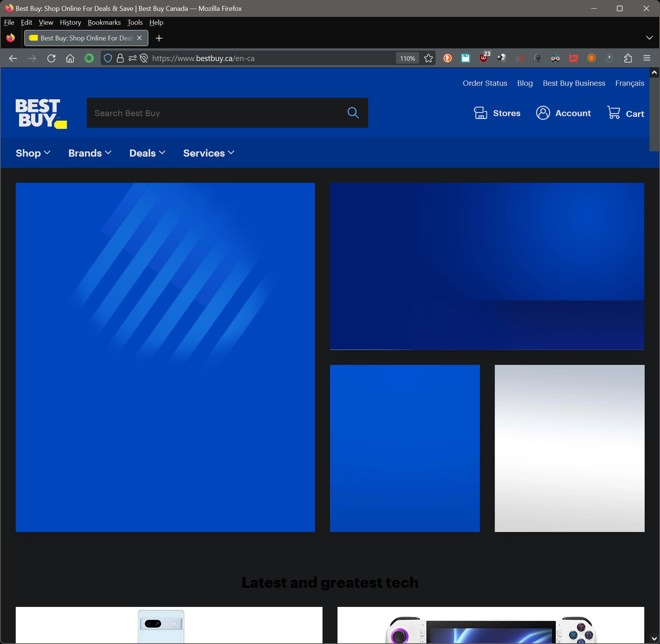Click the extension icon showing badge 23

point(483,58)
